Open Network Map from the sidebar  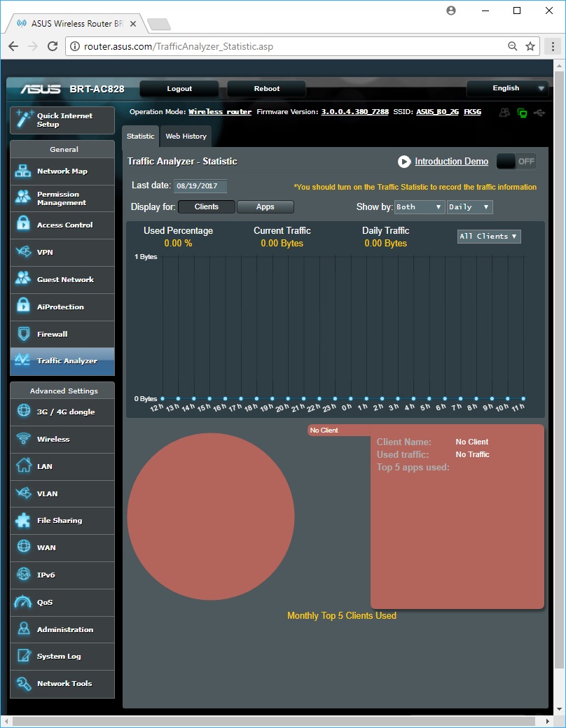point(62,171)
